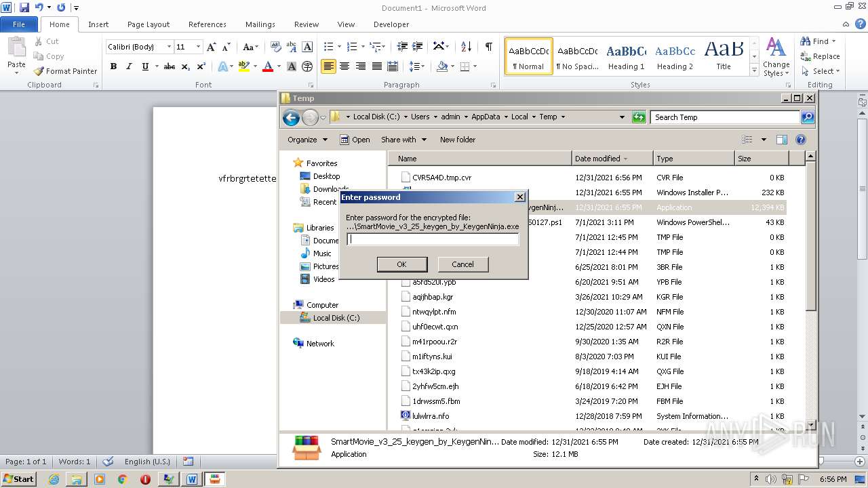Open Explorer help question-mark icon
The width and height of the screenshot is (868, 488).
coord(801,140)
